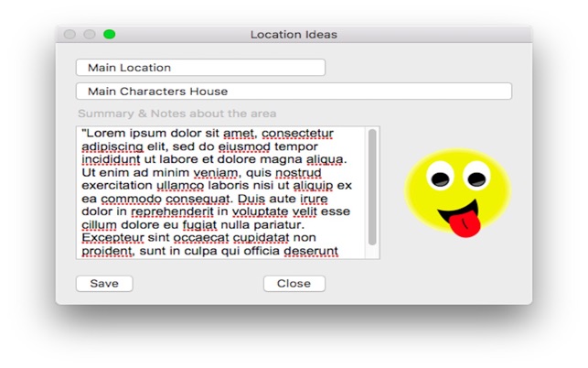The width and height of the screenshot is (588, 368).
Task: Click the Location Ideas window title
Action: point(294,35)
